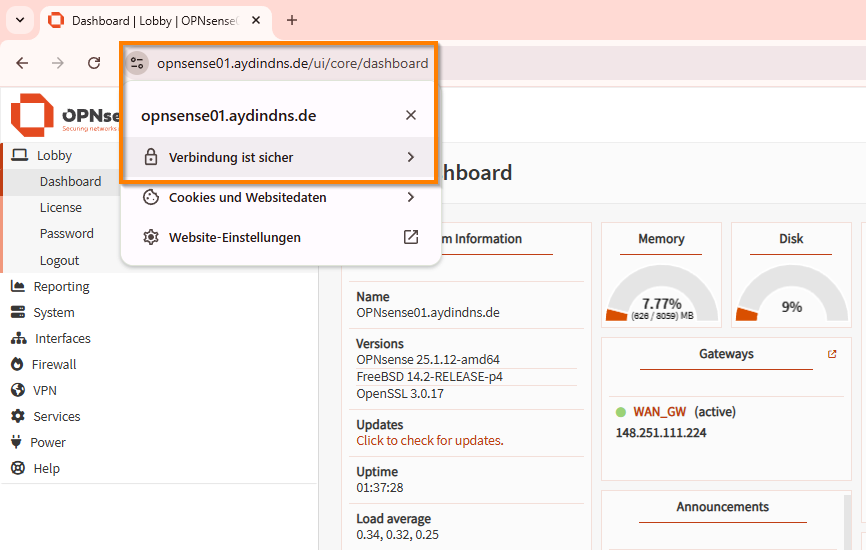The image size is (866, 550).
Task: Open 'Verbindung ist sicher' connection details
Action: [279, 157]
